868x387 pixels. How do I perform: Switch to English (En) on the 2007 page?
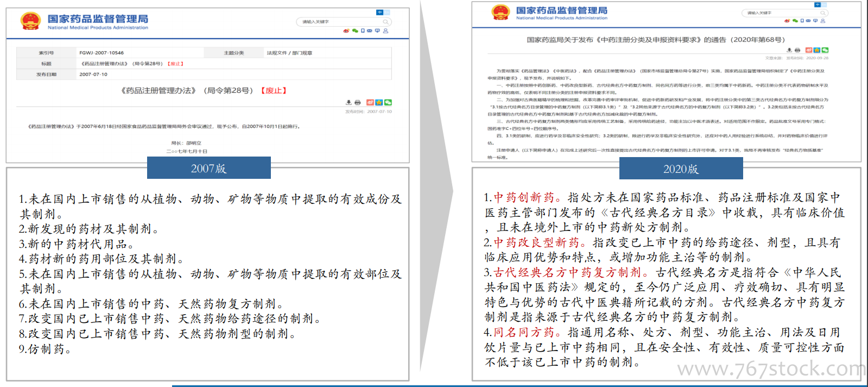click(x=387, y=12)
